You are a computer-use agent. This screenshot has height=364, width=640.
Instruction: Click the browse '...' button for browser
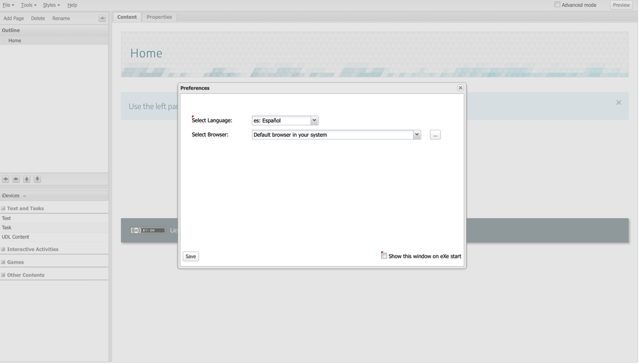pyautogui.click(x=435, y=135)
